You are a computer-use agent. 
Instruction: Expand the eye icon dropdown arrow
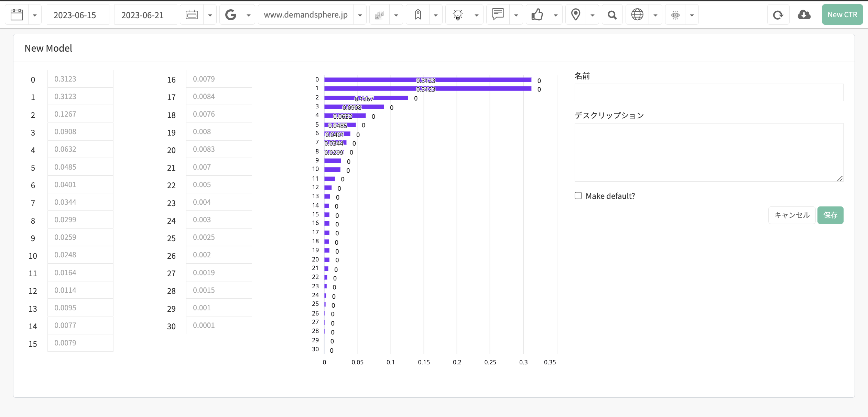(692, 15)
